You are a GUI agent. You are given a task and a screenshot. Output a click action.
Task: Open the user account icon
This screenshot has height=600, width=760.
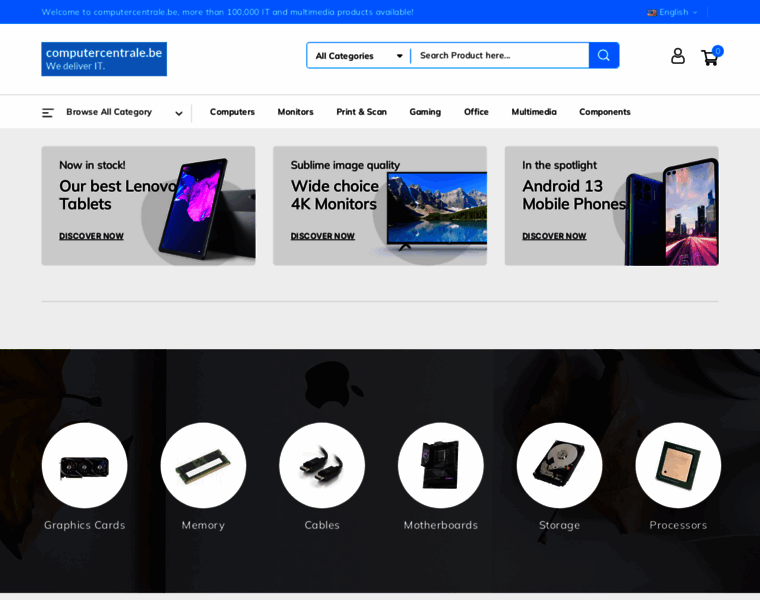point(678,56)
